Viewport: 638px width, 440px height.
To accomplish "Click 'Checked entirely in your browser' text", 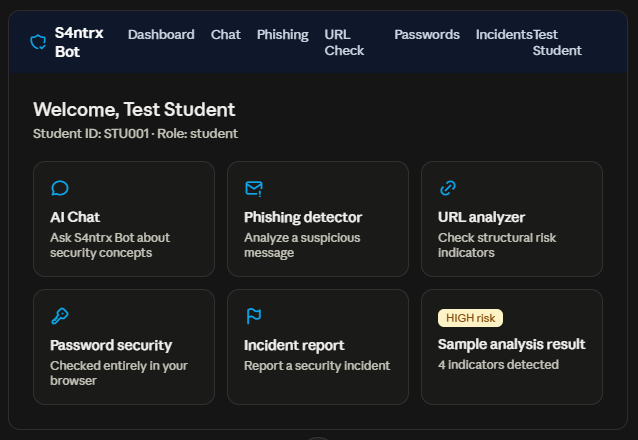I will click(x=119, y=373).
